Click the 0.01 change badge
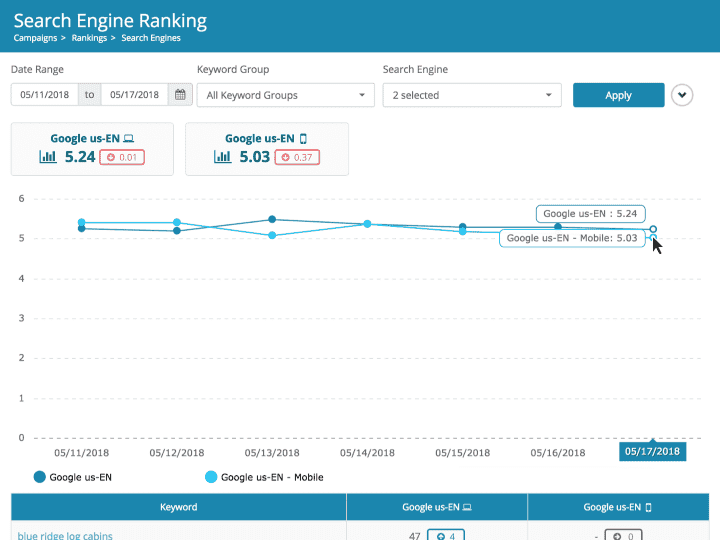The width and height of the screenshot is (720, 540). coord(122,157)
